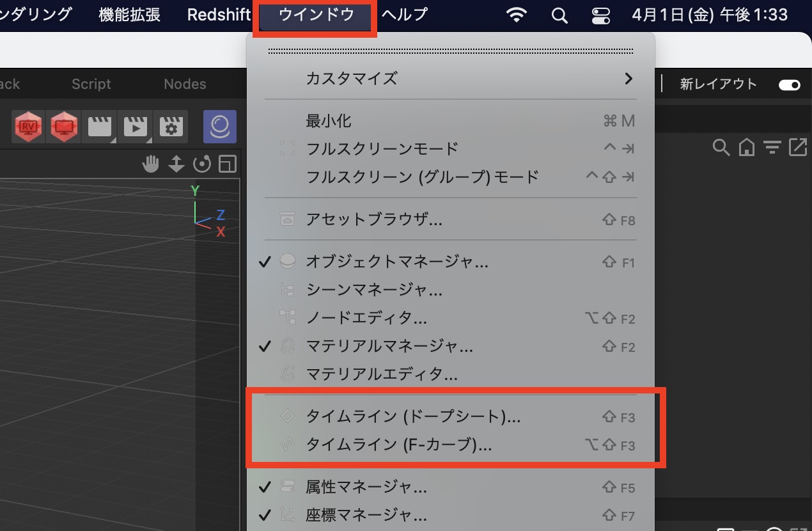Click the Render View red icon
The image size is (812, 531).
[x=28, y=127]
